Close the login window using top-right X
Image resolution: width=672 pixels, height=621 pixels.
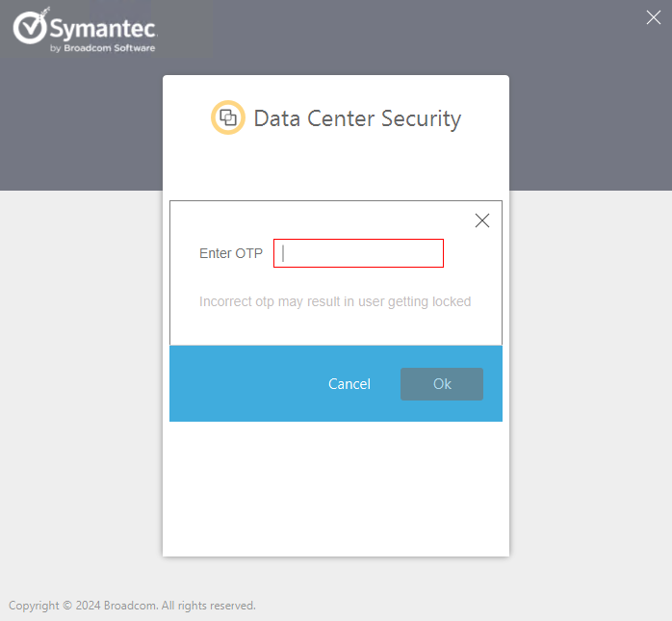[x=653, y=17]
